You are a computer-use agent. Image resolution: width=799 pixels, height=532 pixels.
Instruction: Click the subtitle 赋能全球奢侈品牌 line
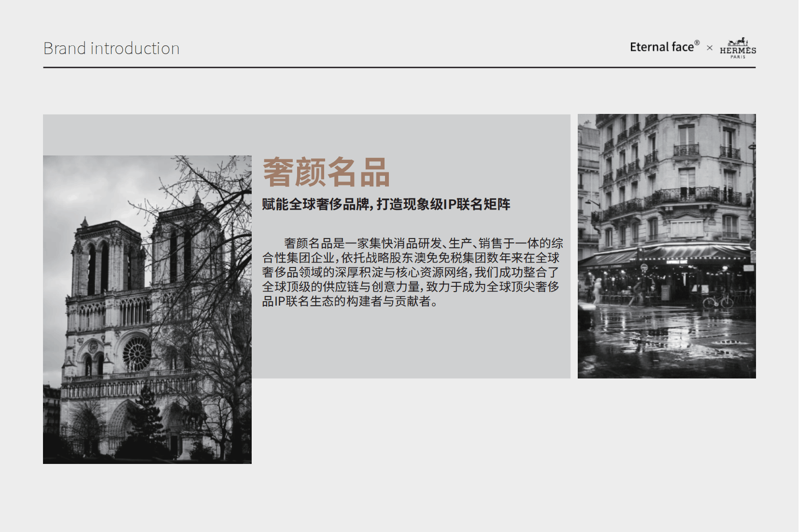tap(385, 205)
